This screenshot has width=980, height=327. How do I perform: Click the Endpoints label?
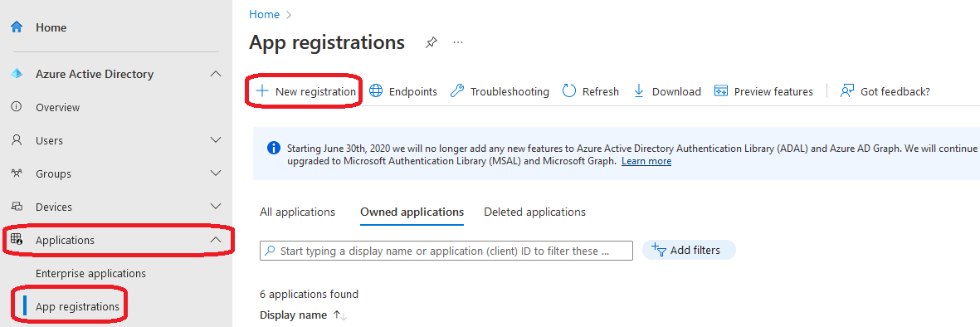tap(413, 92)
